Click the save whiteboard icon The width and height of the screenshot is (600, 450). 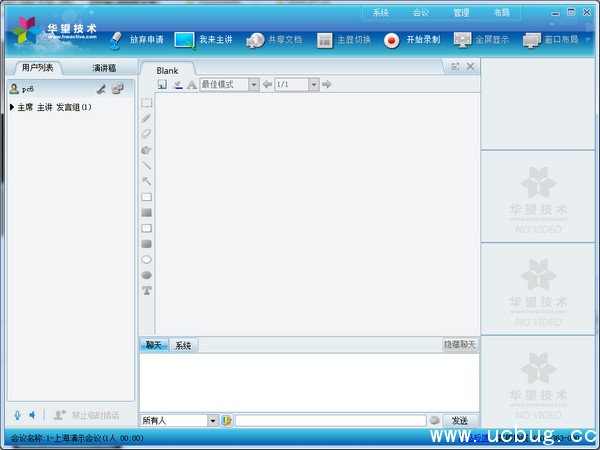pos(162,85)
